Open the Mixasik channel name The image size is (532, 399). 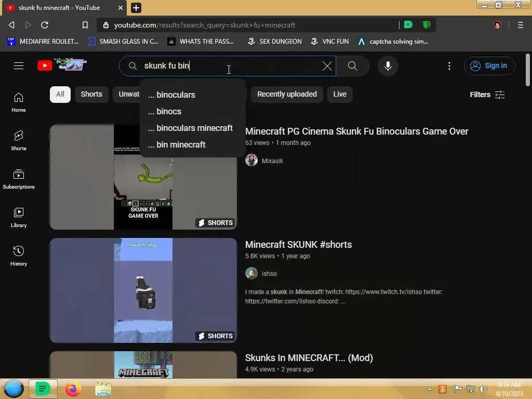pyautogui.click(x=272, y=161)
